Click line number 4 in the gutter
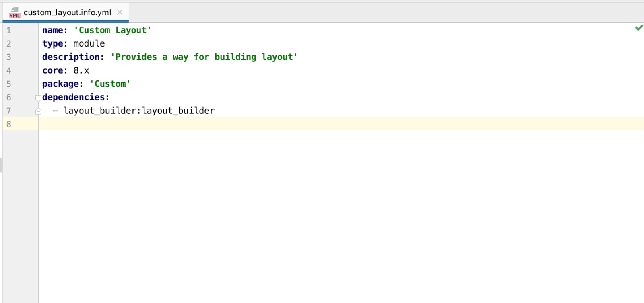Screen dimensions: 644x303 (x=9, y=70)
